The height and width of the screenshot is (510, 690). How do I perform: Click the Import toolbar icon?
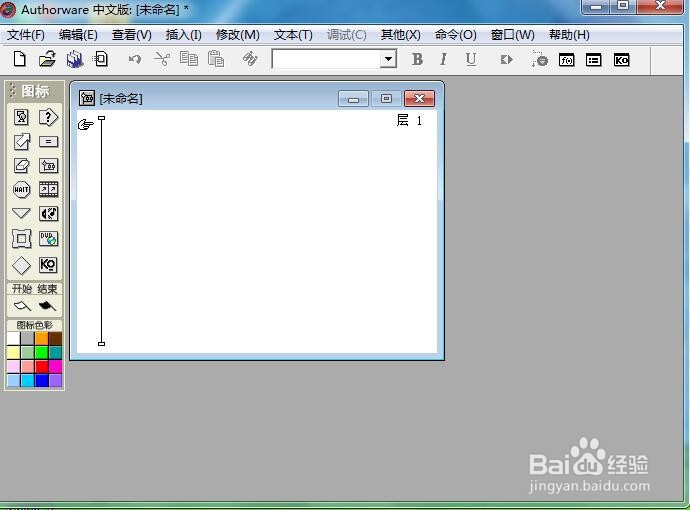click(101, 59)
